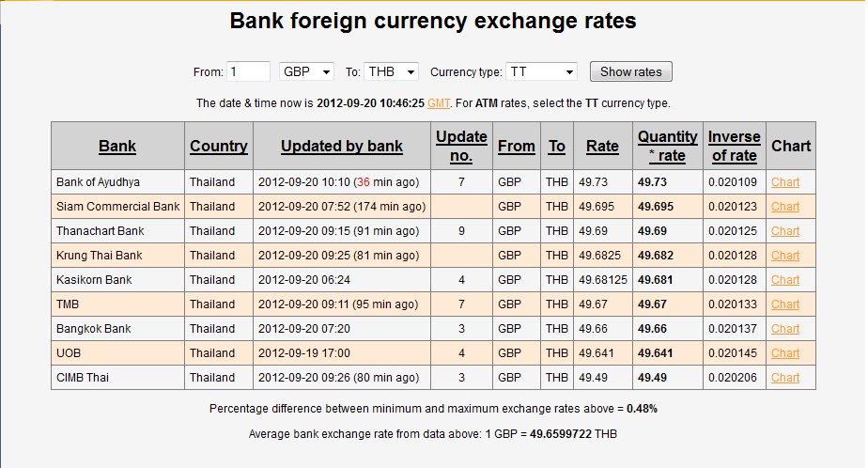Image resolution: width=868 pixels, height=468 pixels.
Task: Open Chart link for Bank of Ayudhya
Action: coord(785,182)
